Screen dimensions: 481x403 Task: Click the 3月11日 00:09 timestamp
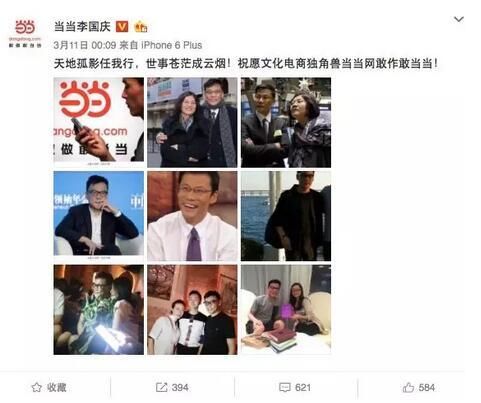(85, 45)
